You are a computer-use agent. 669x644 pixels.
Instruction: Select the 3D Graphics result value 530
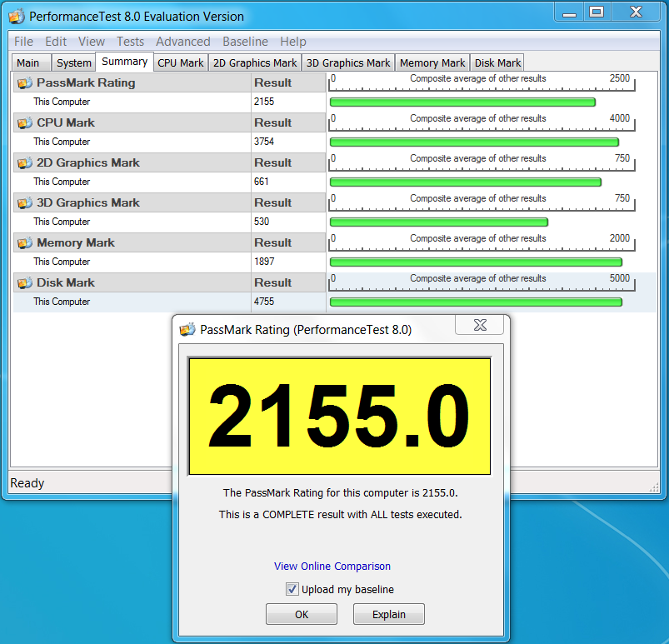[262, 222]
